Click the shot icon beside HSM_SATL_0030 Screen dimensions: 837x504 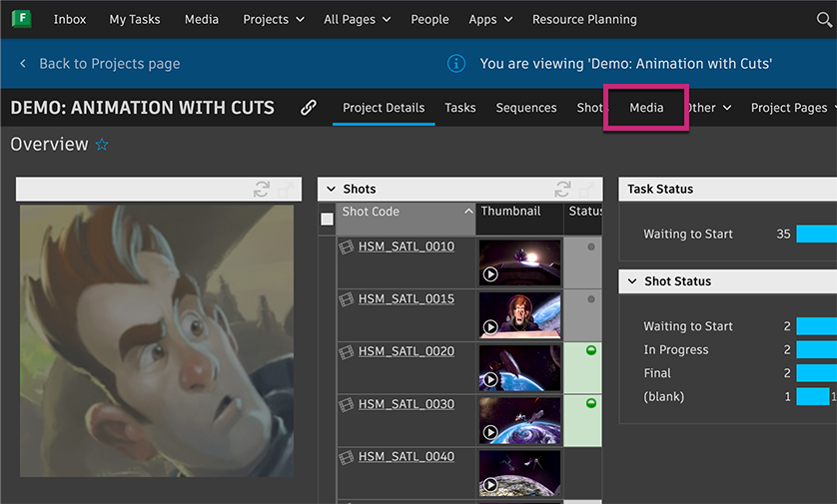(x=347, y=404)
